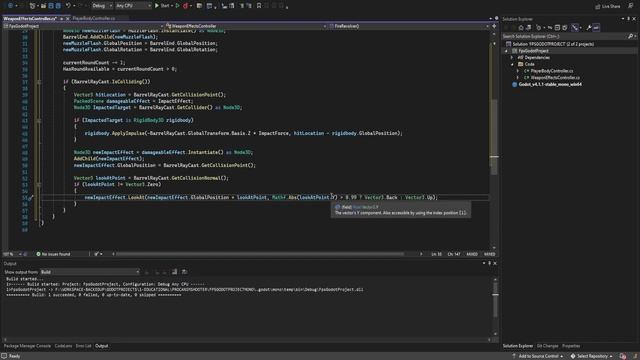Collapse the FpsGodotProject tree node
The width and height of the screenshot is (640, 360).
pyautogui.click(x=507, y=51)
